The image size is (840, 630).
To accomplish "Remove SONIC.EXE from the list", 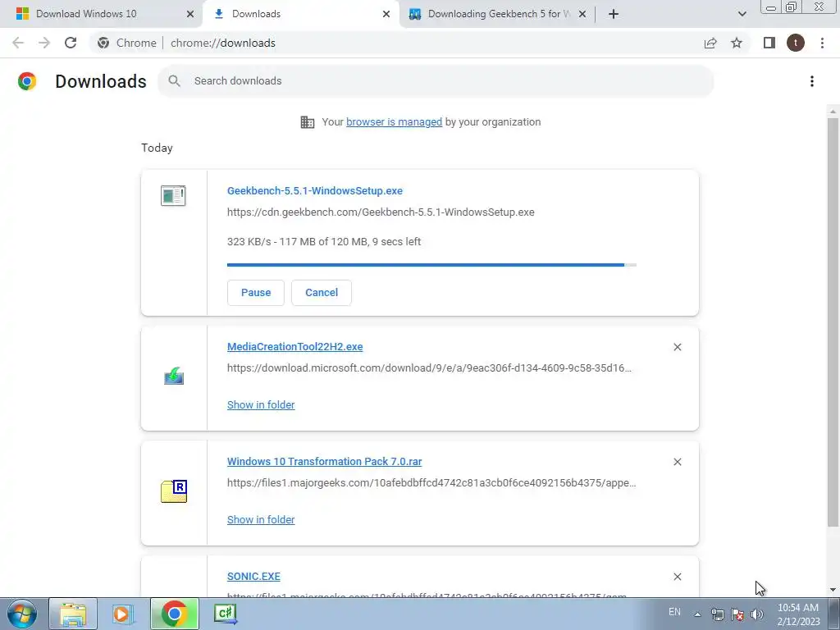I will coord(677,577).
